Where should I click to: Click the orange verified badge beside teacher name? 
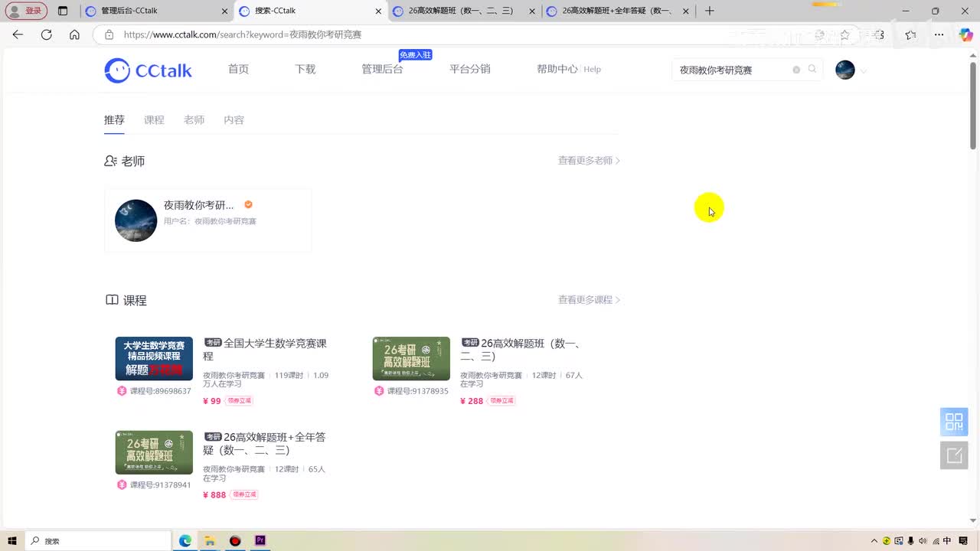tap(248, 204)
